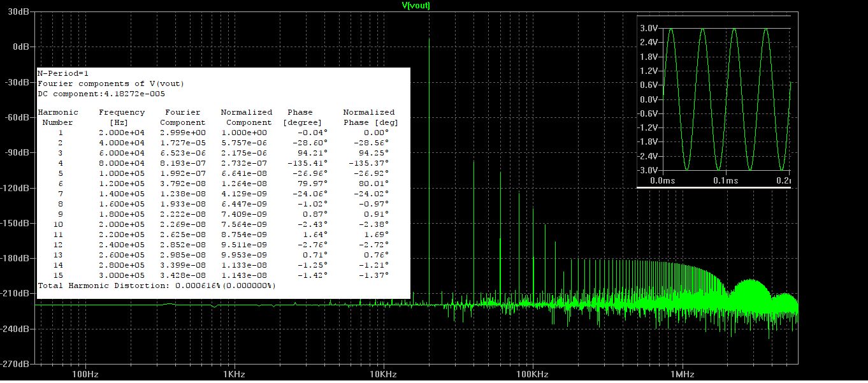Click the Total Harmonic Distortion line

tap(157, 285)
